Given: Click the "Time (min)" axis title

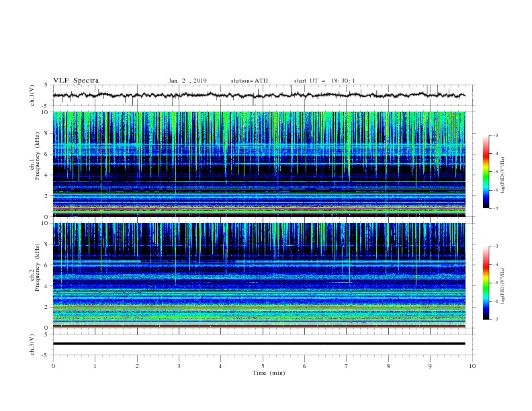Looking at the screenshot, I should 269,373.
